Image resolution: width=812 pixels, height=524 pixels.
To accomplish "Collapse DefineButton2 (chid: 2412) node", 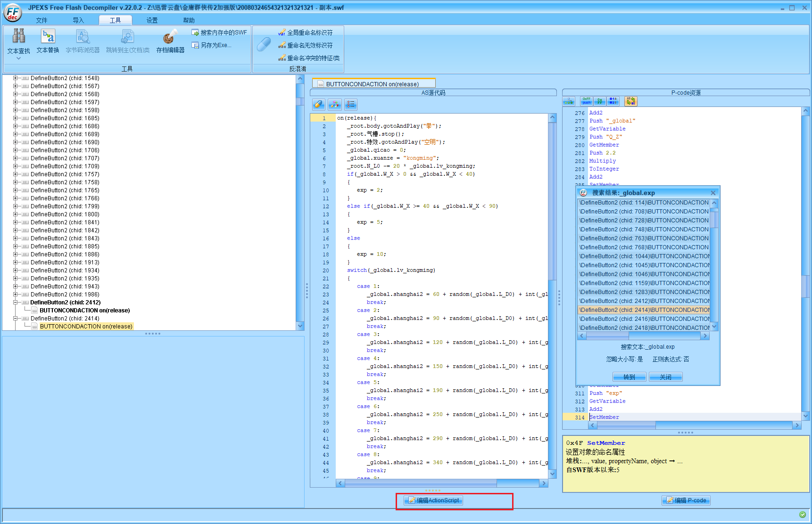I will (x=16, y=303).
